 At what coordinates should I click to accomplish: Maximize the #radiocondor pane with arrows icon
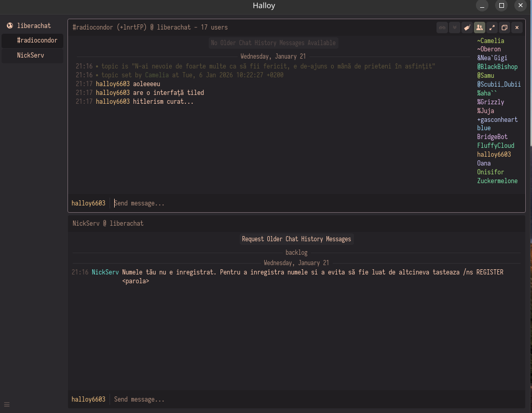492,27
